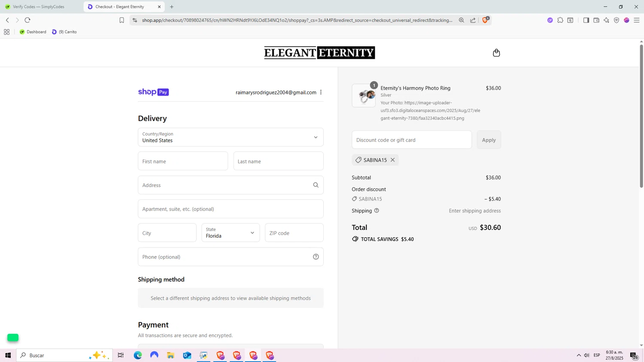The height and width of the screenshot is (362, 644).
Task: Click the Shop Pay logo
Action: click(x=153, y=92)
